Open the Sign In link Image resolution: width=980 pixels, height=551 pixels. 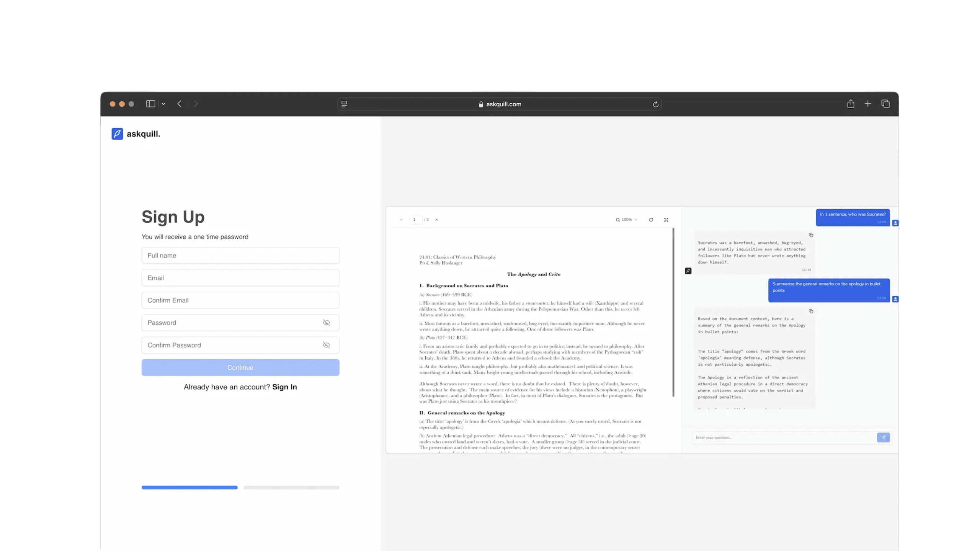coord(284,387)
